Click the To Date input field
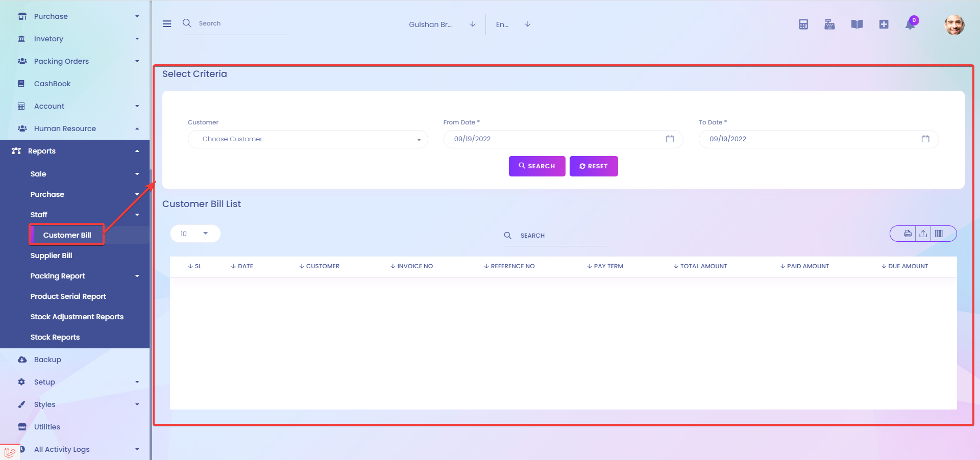Viewport: 980px width, 460px height. 819,139
